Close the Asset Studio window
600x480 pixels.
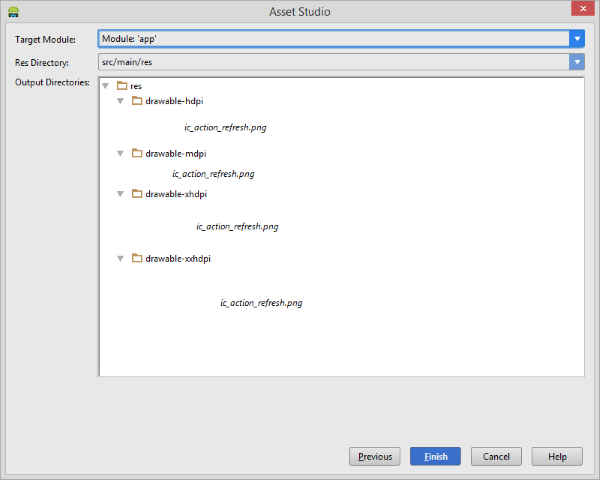583,8
